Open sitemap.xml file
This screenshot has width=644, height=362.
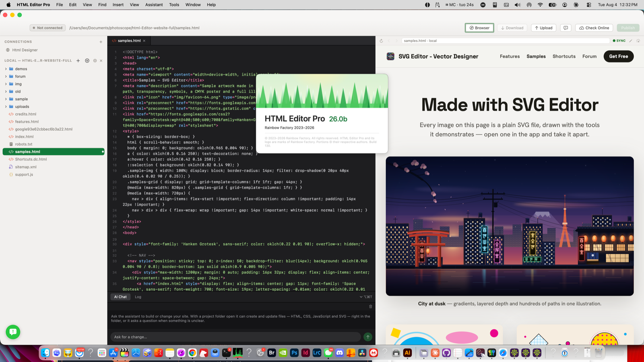(25, 167)
